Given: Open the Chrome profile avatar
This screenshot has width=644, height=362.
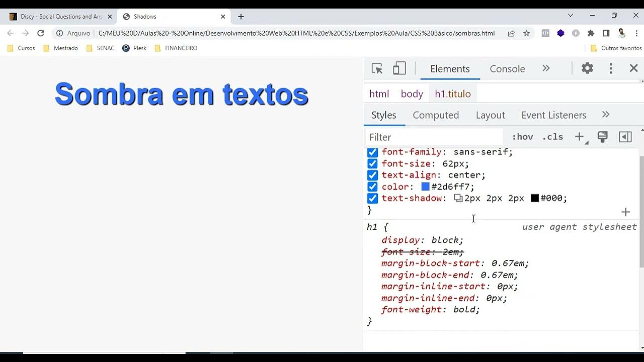Looking at the screenshot, I should [x=621, y=33].
